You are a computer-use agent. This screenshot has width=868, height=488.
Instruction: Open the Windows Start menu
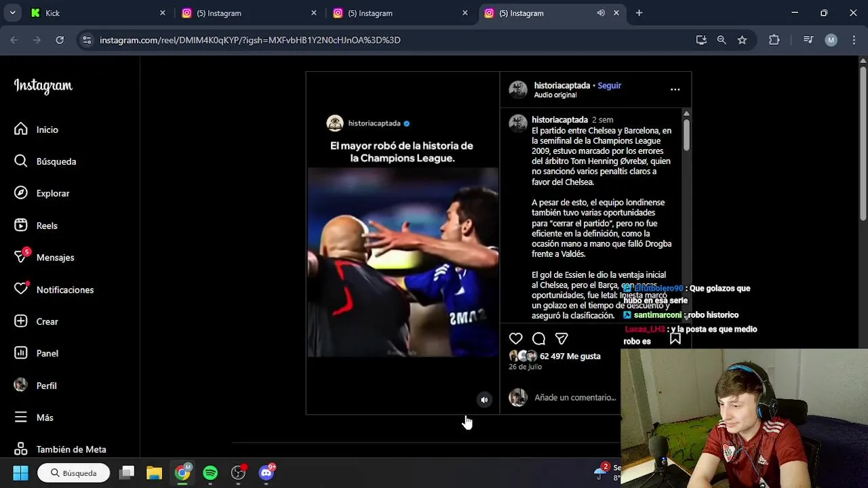[x=20, y=473]
